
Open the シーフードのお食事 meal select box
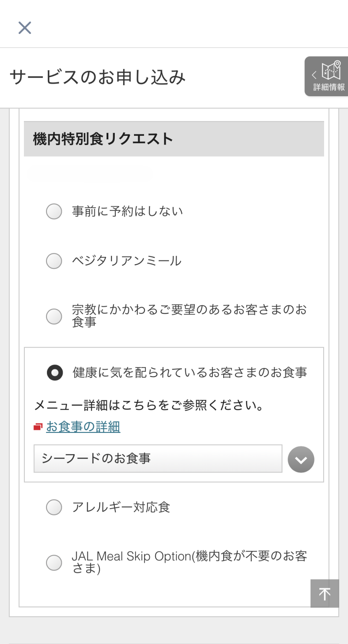pyautogui.click(x=158, y=459)
